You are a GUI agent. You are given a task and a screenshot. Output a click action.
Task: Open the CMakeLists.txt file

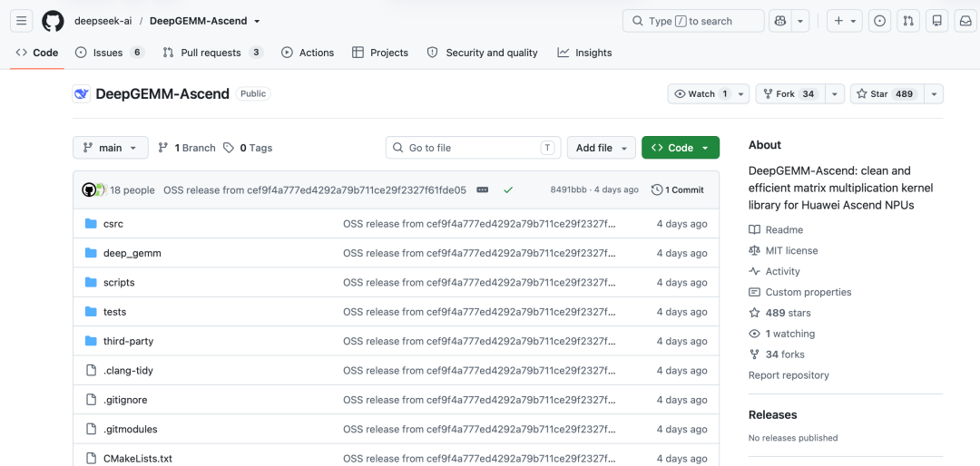(138, 459)
